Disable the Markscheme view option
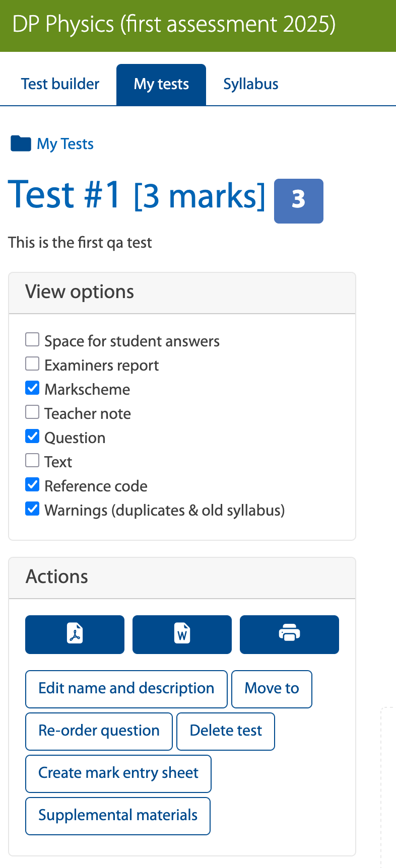 (x=32, y=387)
